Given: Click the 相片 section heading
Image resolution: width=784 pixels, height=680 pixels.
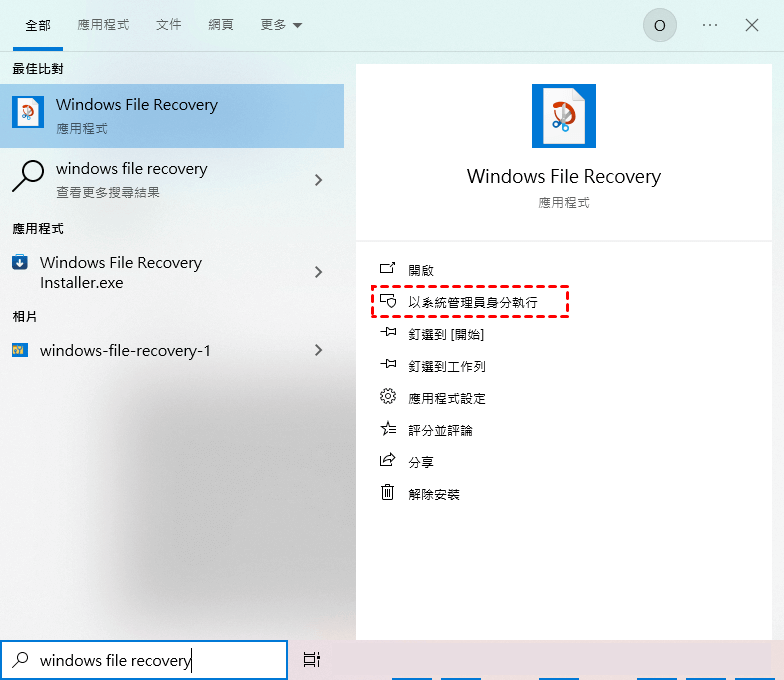Looking at the screenshot, I should pyautogui.click(x=24, y=317).
